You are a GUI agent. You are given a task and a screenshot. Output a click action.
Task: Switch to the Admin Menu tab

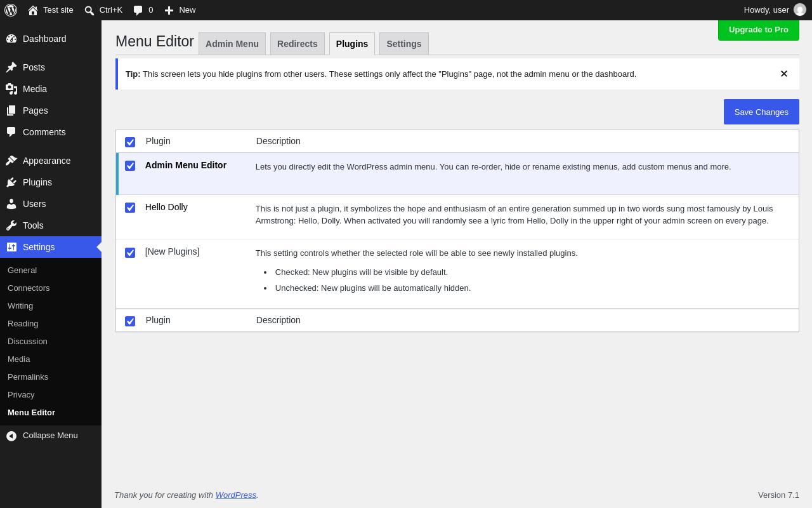pos(232,44)
